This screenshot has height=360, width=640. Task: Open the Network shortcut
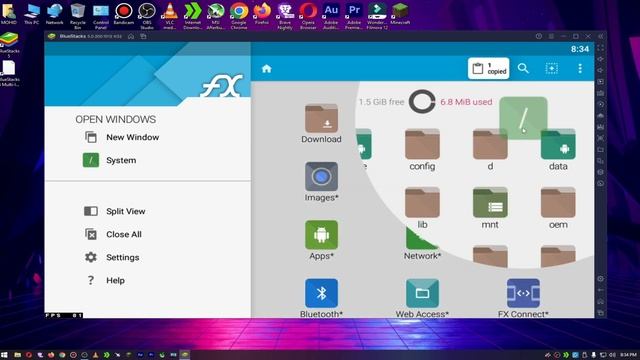[x=422, y=245]
